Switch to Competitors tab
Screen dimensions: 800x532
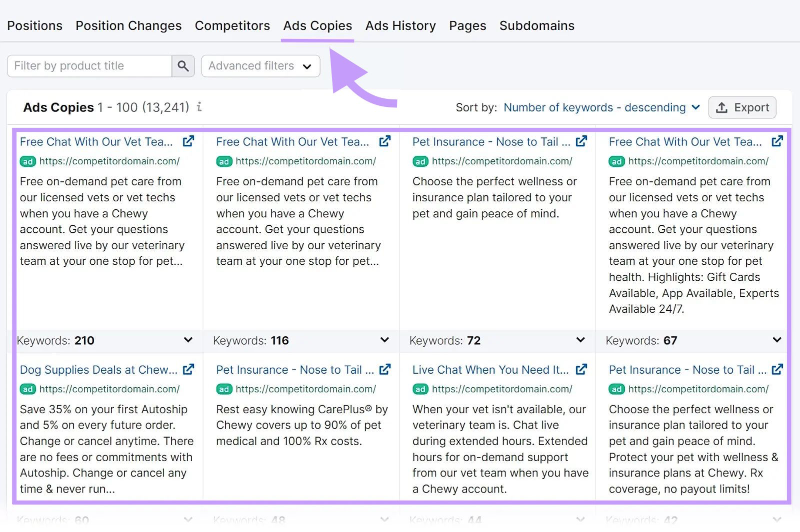point(232,25)
